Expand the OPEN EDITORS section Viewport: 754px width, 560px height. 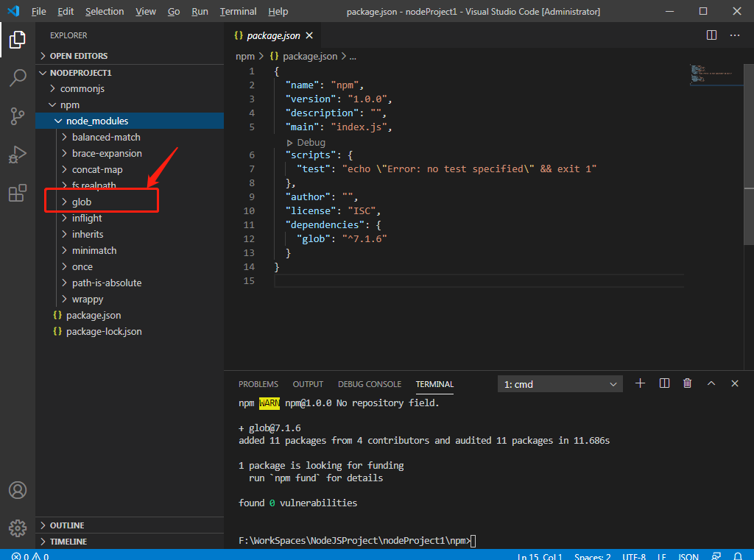[x=130, y=56]
